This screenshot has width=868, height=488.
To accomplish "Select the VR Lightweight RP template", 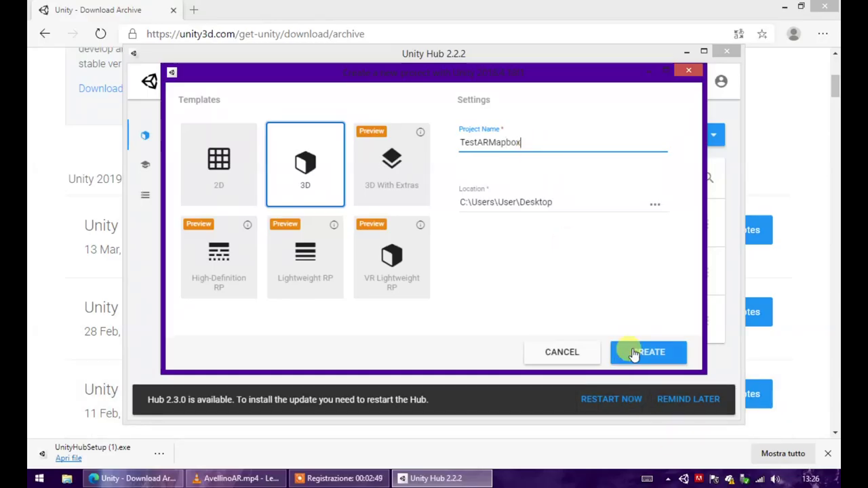I will pyautogui.click(x=391, y=257).
